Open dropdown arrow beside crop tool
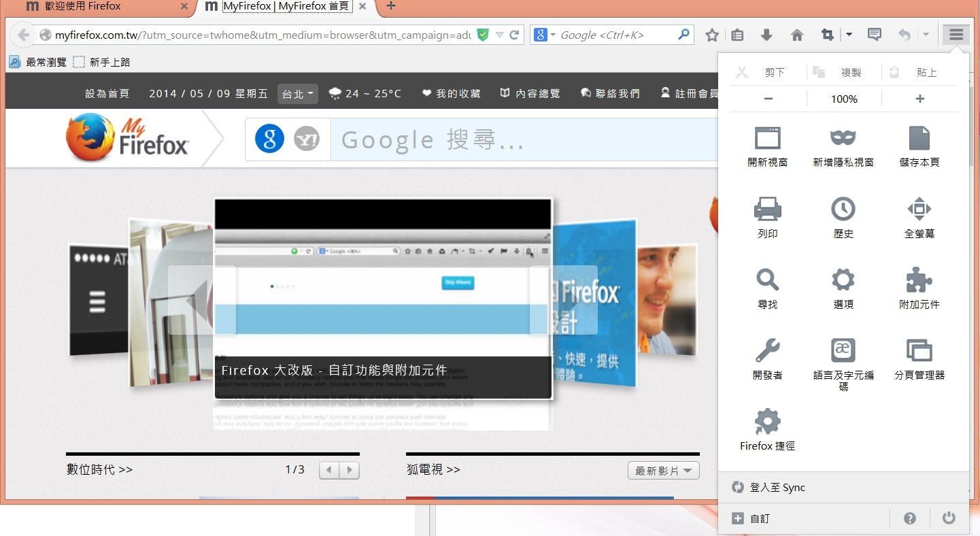The image size is (980, 536). [849, 35]
